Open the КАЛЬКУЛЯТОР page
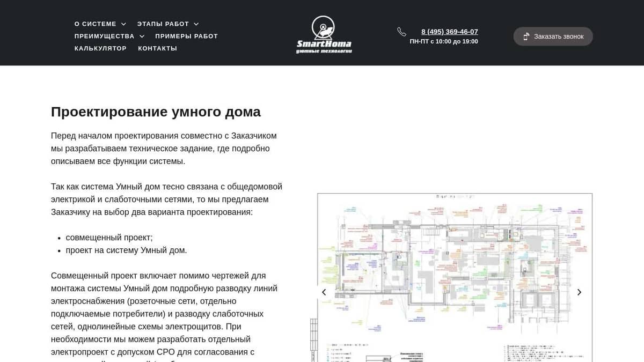Screen dimensions: 644x362 (100, 48)
